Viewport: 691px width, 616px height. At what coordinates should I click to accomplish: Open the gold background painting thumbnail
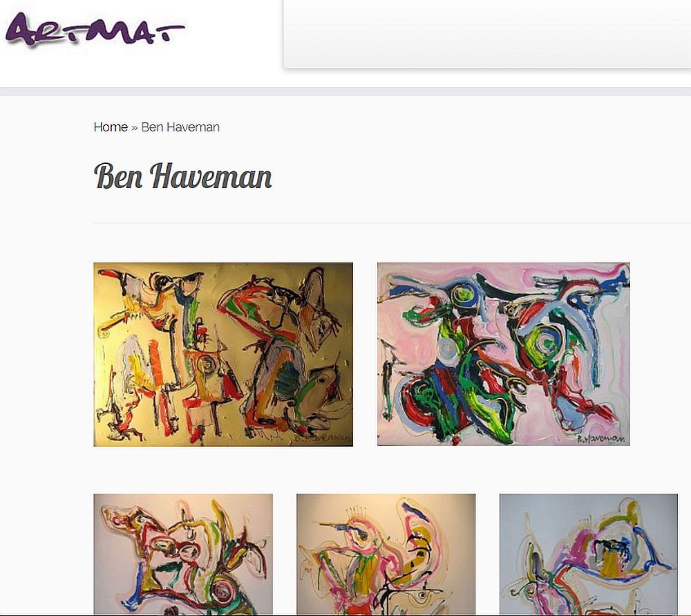tap(223, 355)
